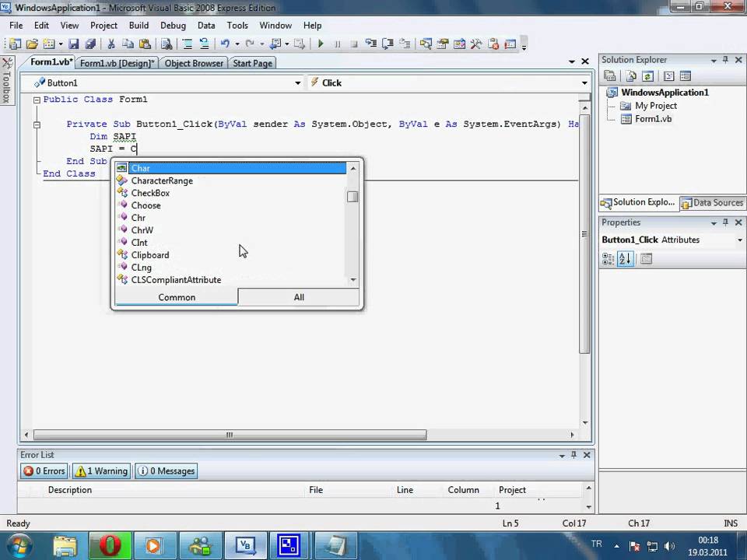Image resolution: width=747 pixels, height=560 pixels.
Task: Open Object Browser from toolbar icon
Action: click(459, 44)
